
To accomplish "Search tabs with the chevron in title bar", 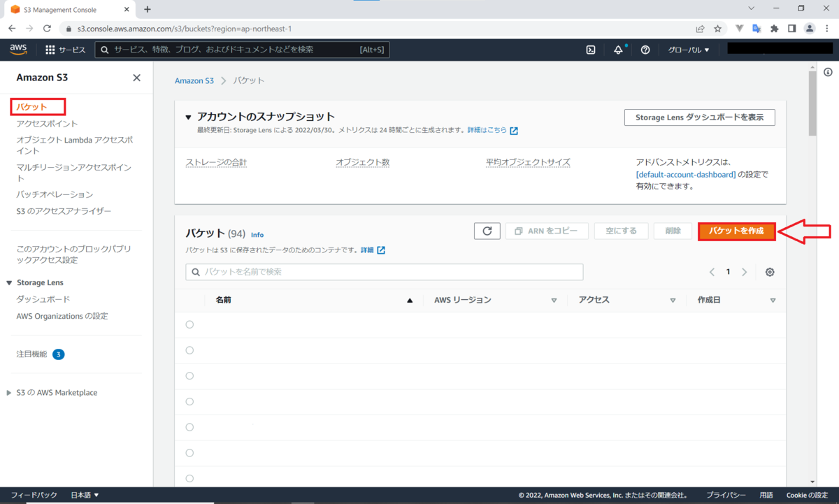I will [x=752, y=8].
